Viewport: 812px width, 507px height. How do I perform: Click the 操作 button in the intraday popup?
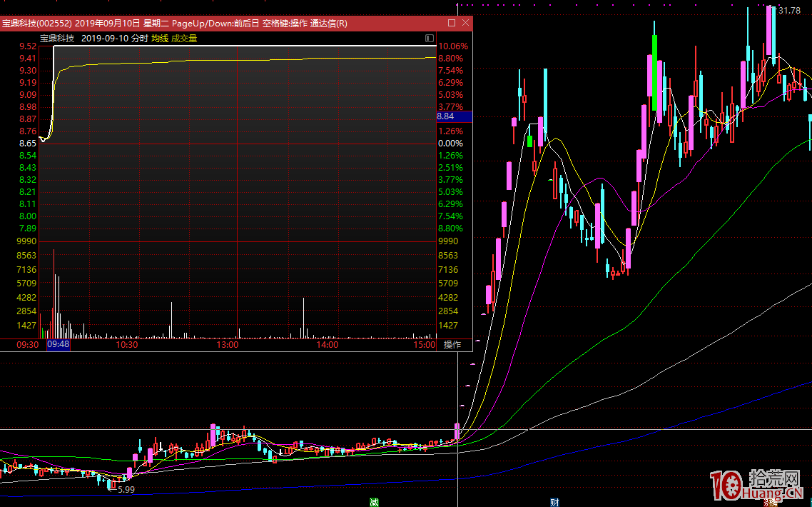click(x=452, y=345)
